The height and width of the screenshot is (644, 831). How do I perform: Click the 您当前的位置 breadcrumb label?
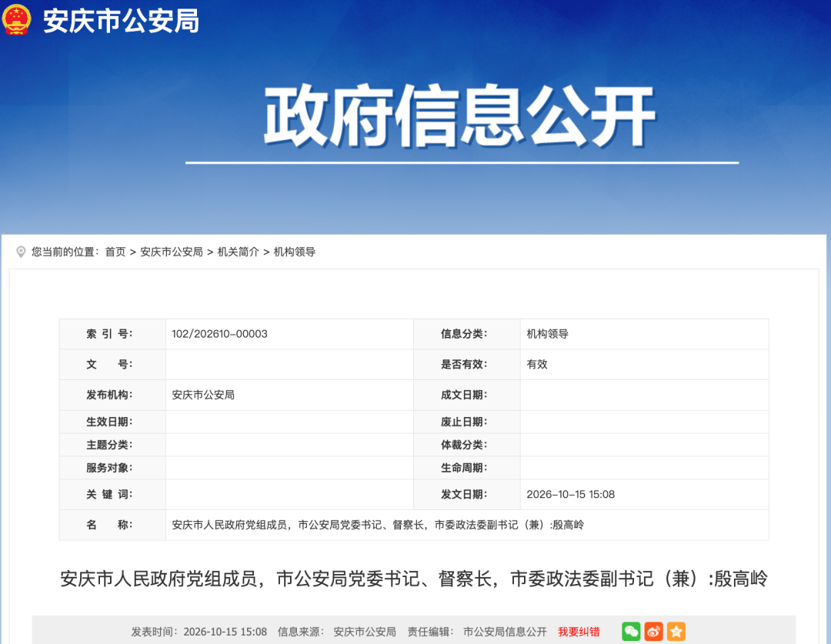[65, 252]
